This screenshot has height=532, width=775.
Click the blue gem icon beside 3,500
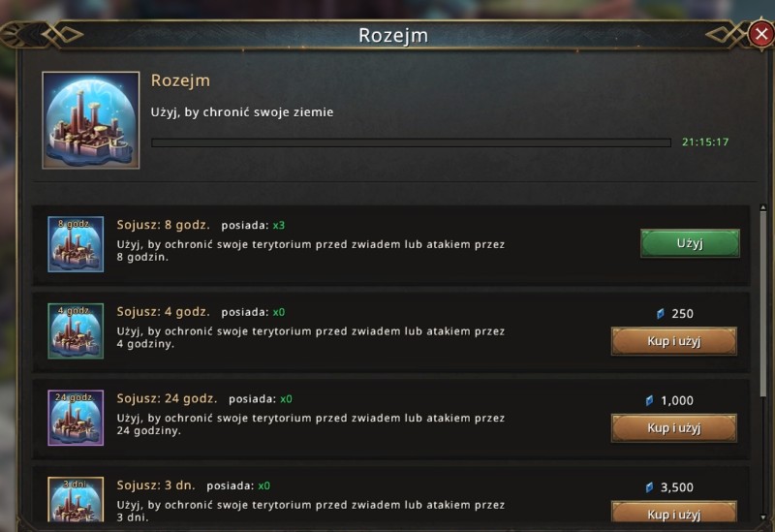coord(649,487)
